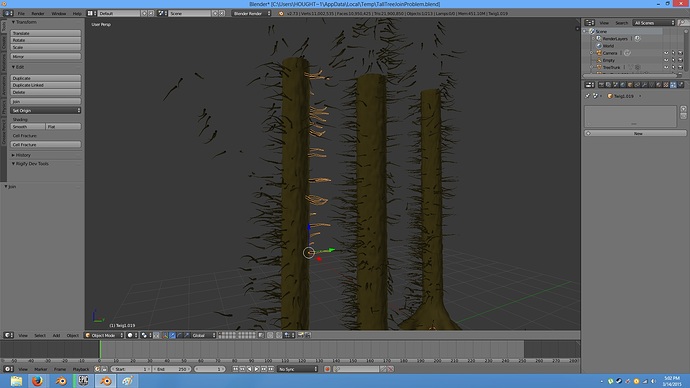This screenshot has height=388, width=690.
Task: Click the Properties editor type icon
Action: [x=589, y=84]
